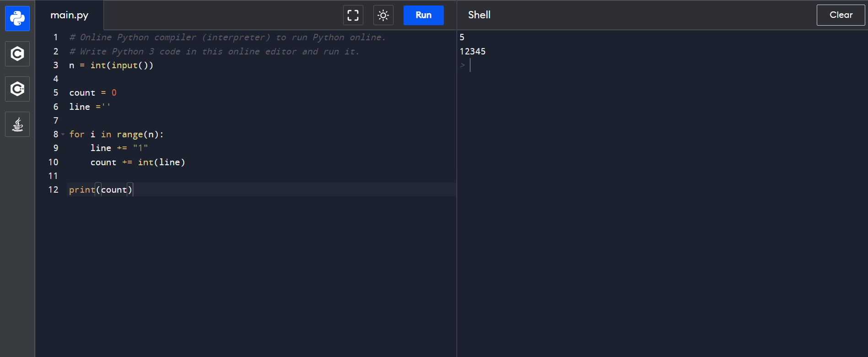
Task: Select the main.py file tab
Action: click(x=70, y=15)
